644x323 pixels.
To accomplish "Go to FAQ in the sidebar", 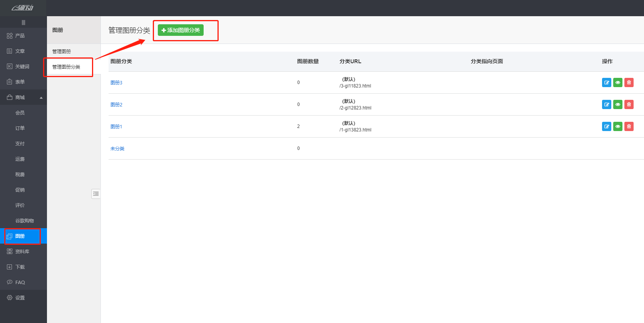I will click(x=20, y=283).
